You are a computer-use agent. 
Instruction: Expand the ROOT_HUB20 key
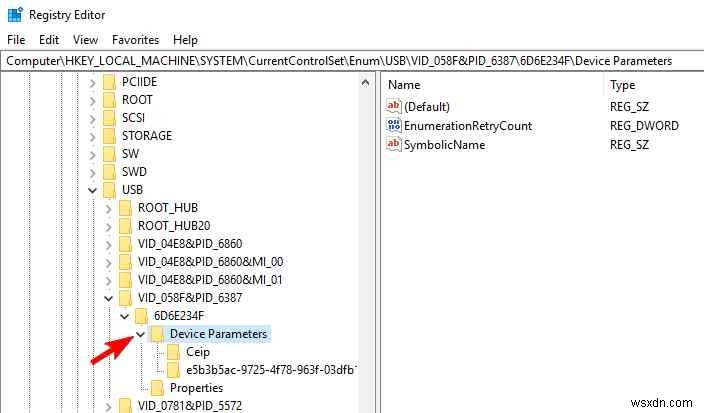108,227
